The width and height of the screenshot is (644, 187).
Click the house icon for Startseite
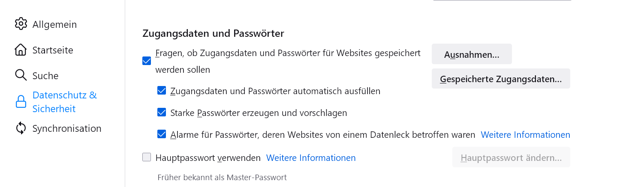point(21,50)
